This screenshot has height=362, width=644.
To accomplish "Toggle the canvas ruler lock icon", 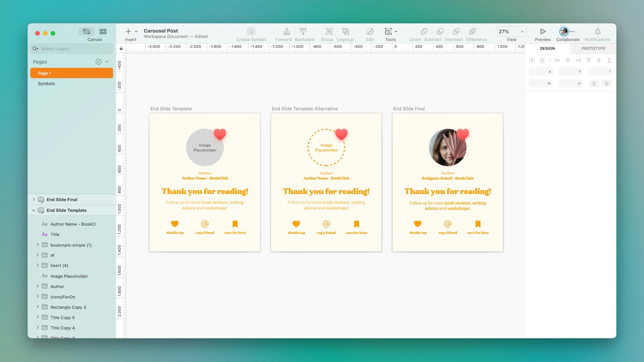I will pos(121,48).
